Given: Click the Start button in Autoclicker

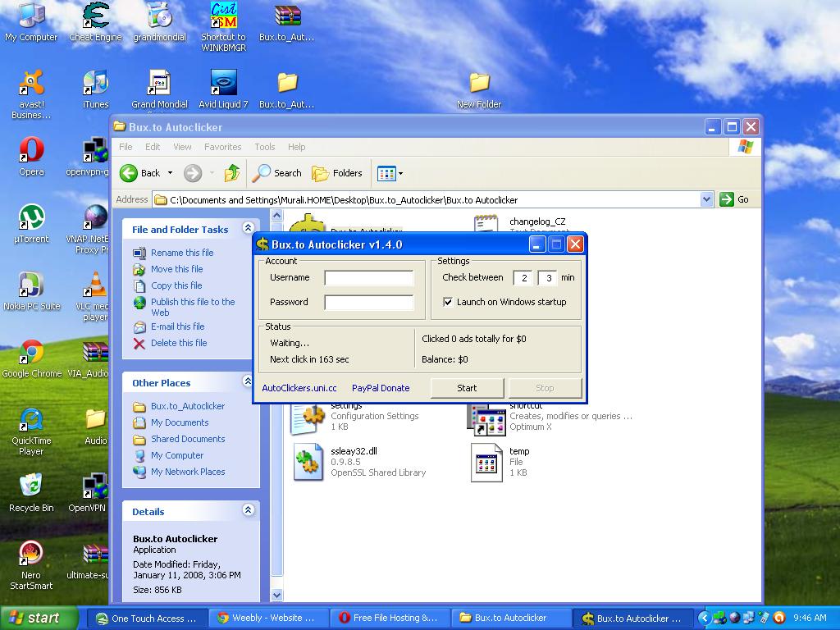Looking at the screenshot, I should [467, 388].
